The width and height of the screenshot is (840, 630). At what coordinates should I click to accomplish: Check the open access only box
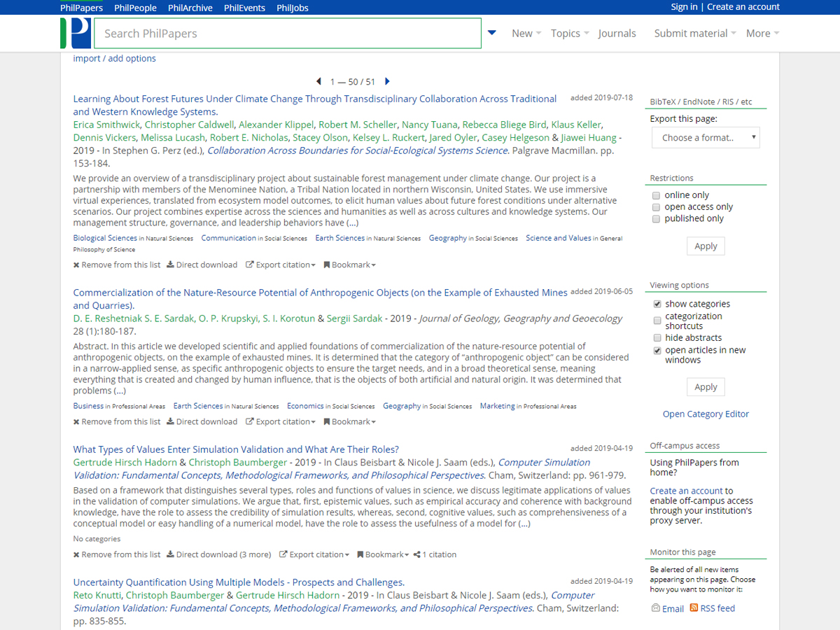[657, 207]
